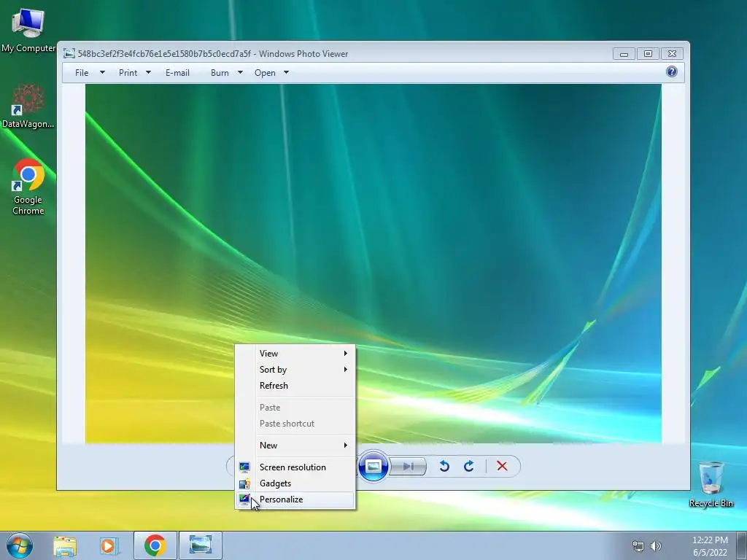Image resolution: width=747 pixels, height=560 pixels.
Task: Click the Screen resolution menu icon
Action: 244,467
